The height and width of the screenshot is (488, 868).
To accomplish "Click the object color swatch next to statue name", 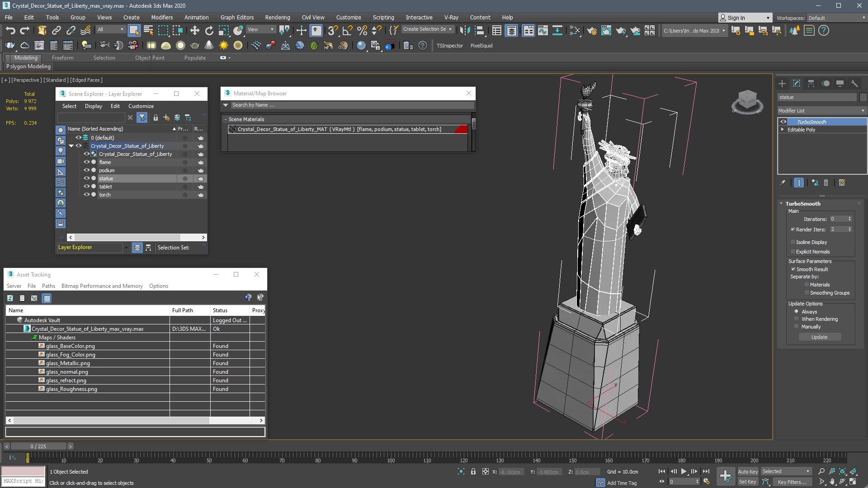I will click(863, 97).
